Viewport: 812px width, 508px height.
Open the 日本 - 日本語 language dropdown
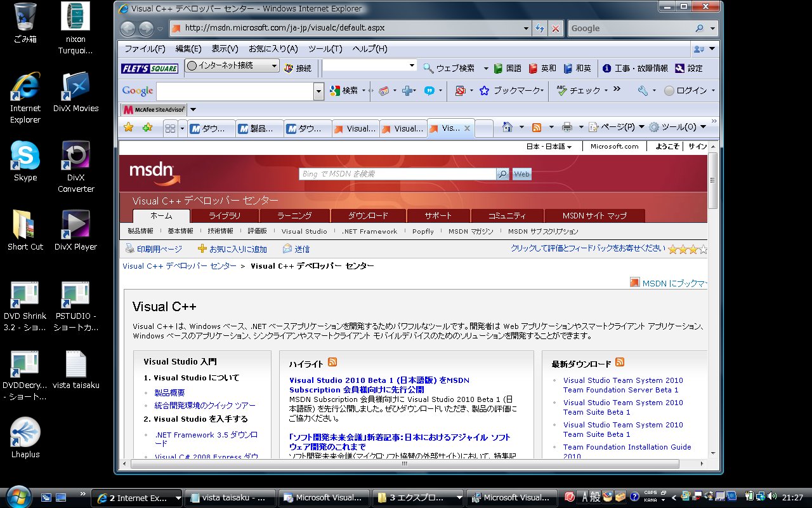(549, 147)
